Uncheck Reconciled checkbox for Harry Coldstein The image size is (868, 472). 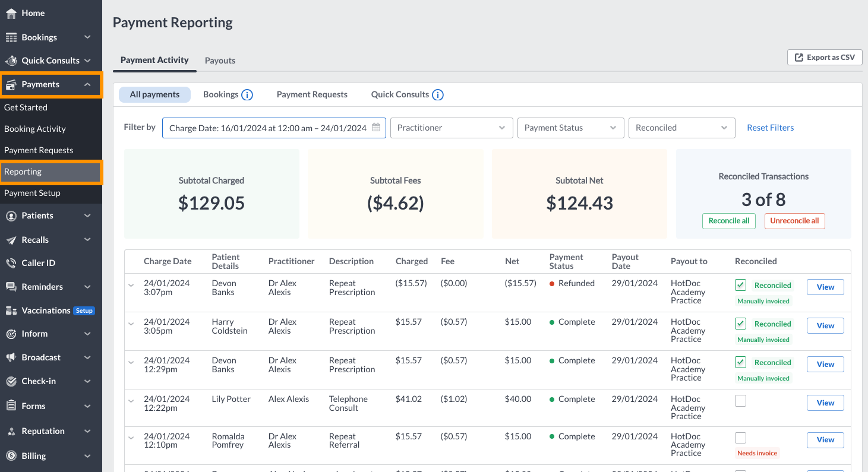(740, 324)
